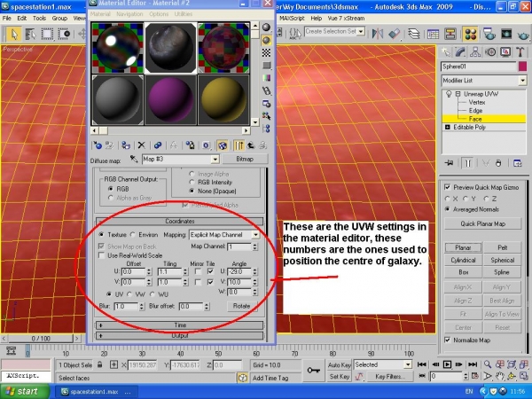Click the Mirror tool in main toolbar
The height and width of the screenshot is (399, 532).
coord(378,34)
